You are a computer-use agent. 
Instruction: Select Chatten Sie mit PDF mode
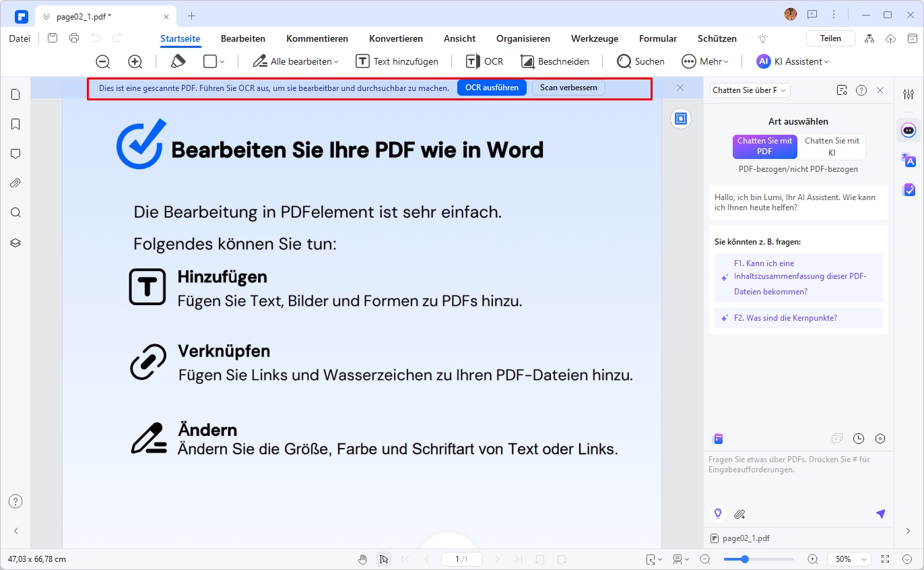tap(764, 147)
